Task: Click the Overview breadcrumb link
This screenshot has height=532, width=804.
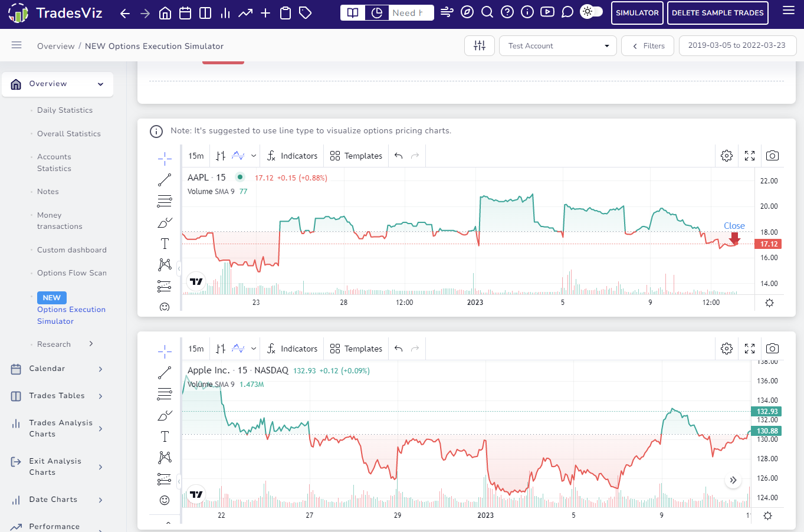Action: click(56, 46)
